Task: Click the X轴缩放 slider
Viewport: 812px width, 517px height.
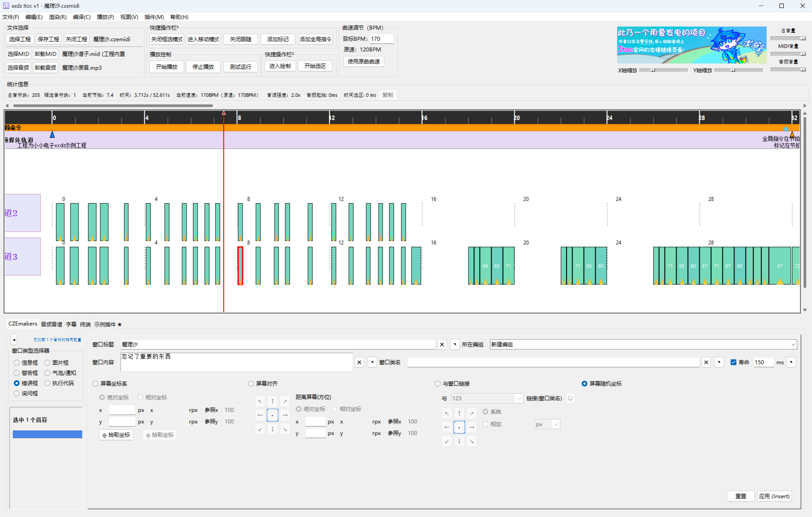Action: (x=663, y=70)
